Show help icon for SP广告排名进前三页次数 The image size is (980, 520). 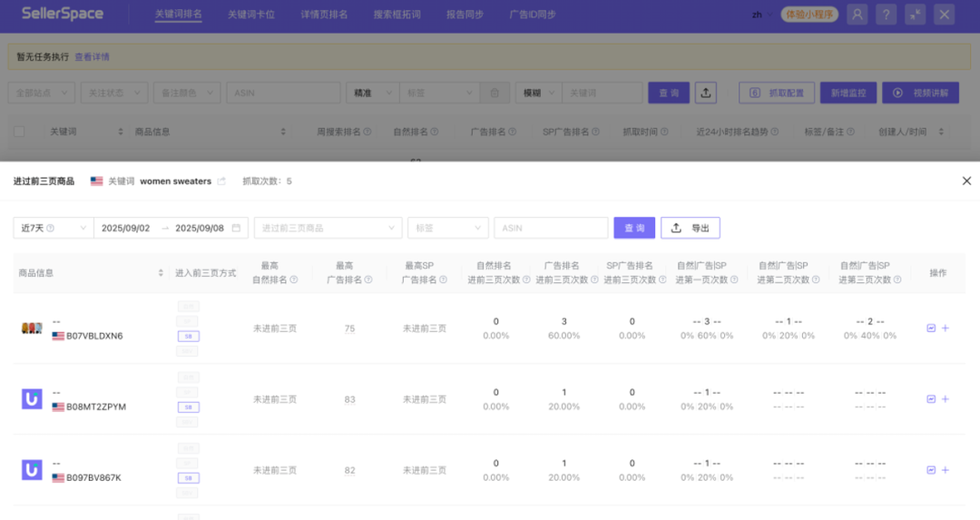tap(662, 280)
